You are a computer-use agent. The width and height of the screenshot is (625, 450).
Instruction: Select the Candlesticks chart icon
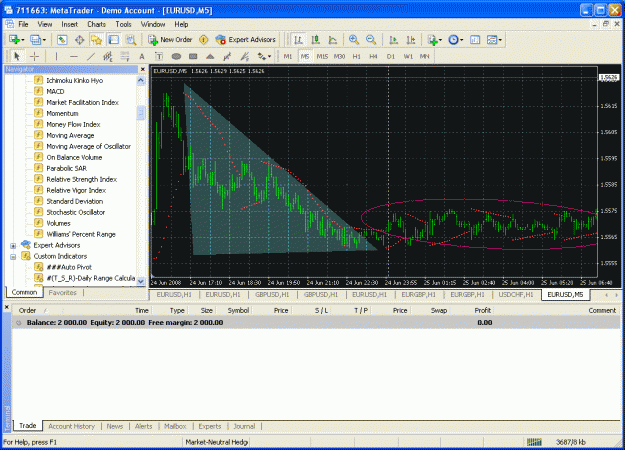coord(315,39)
